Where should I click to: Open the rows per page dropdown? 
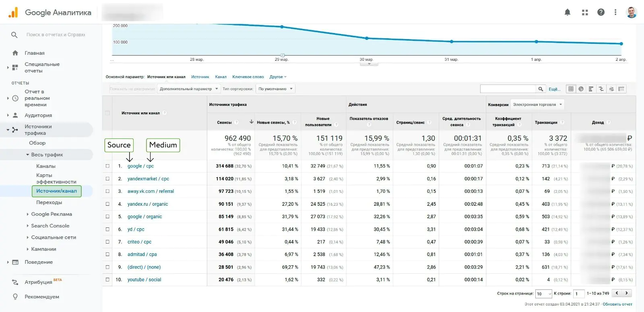point(544,294)
